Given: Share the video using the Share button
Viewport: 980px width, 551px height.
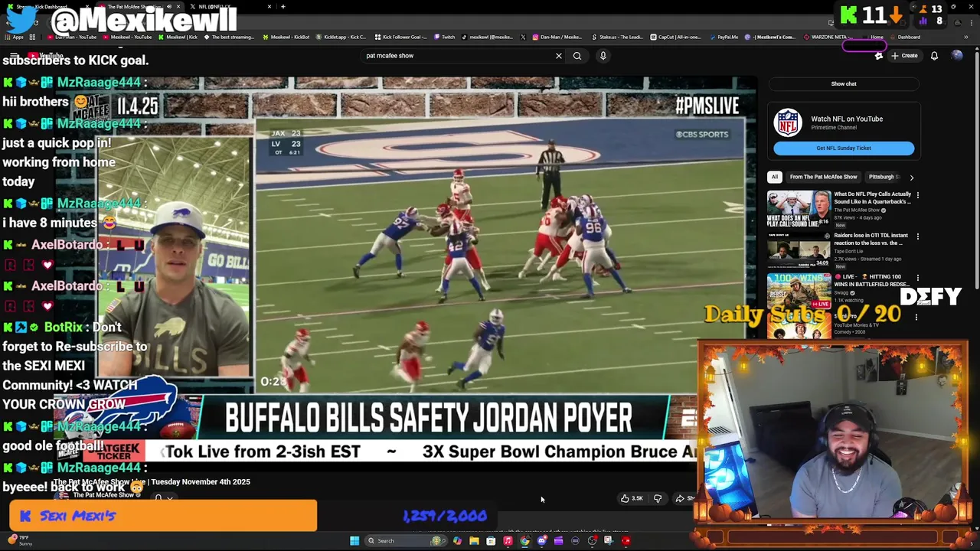Looking at the screenshot, I should [684, 498].
